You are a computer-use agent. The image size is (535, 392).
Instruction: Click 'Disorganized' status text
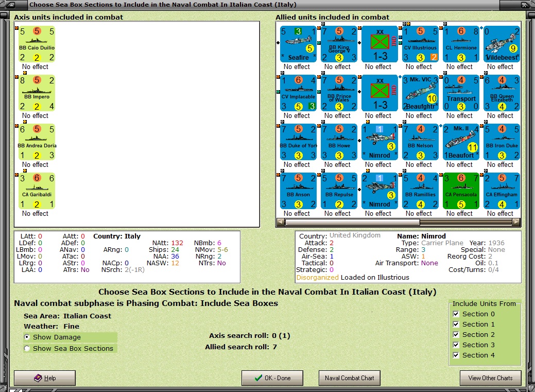tap(317, 277)
